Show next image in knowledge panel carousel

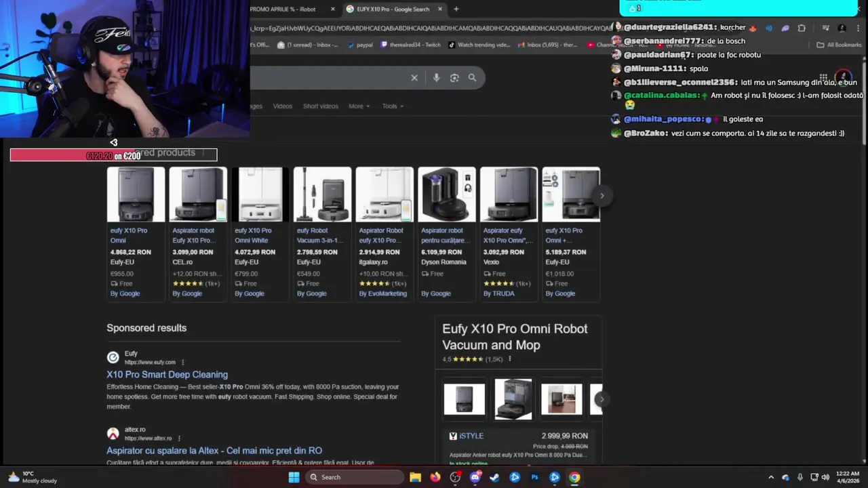tap(600, 399)
